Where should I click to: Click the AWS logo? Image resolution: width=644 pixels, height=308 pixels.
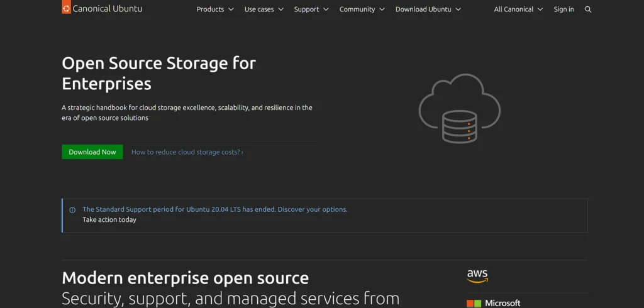pyautogui.click(x=477, y=277)
